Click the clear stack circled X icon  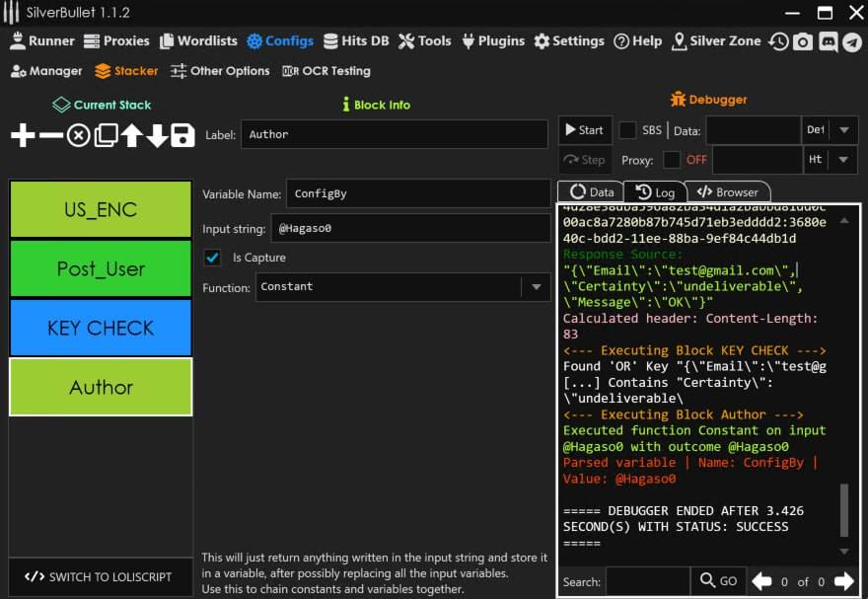point(78,136)
